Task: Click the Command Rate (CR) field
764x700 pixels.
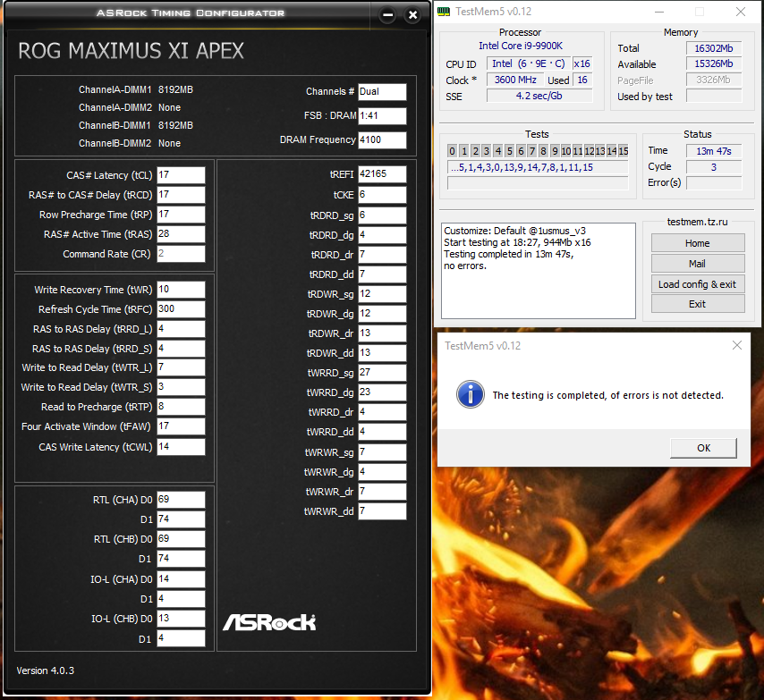Action: 181,254
